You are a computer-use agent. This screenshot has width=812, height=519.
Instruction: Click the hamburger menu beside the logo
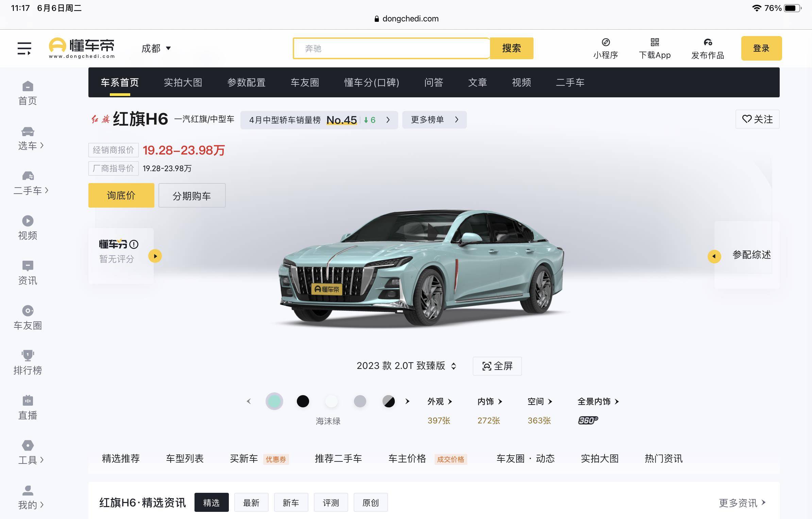pos(24,48)
